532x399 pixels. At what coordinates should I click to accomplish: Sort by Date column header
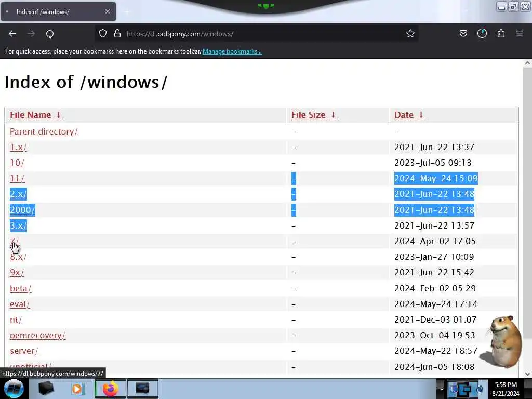404,115
